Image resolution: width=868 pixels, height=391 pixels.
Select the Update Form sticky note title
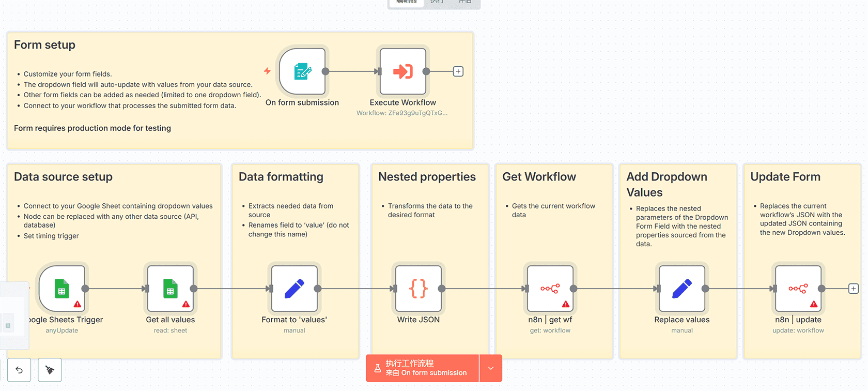click(x=785, y=177)
